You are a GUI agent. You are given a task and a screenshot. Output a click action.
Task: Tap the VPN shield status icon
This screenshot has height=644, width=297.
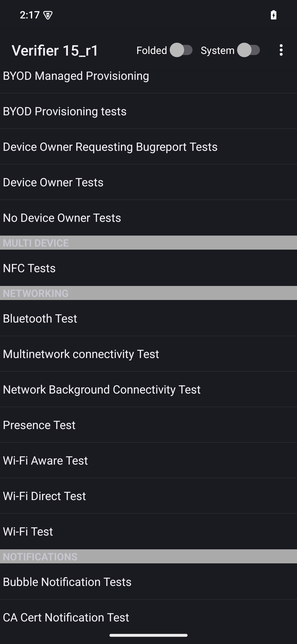pos(48,15)
